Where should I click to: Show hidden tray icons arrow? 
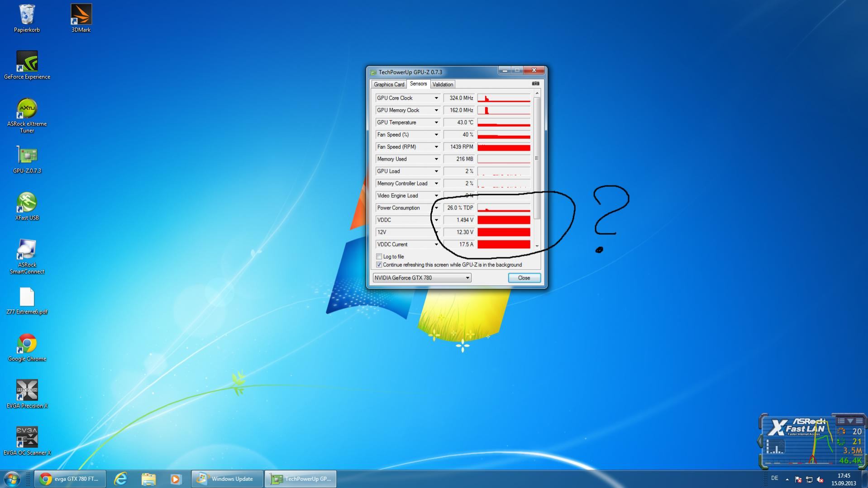(x=787, y=479)
